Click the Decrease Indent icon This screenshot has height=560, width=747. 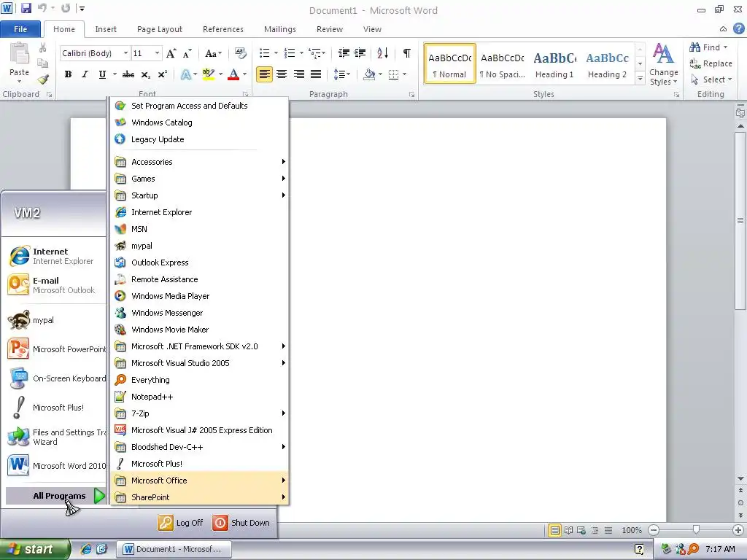point(344,52)
